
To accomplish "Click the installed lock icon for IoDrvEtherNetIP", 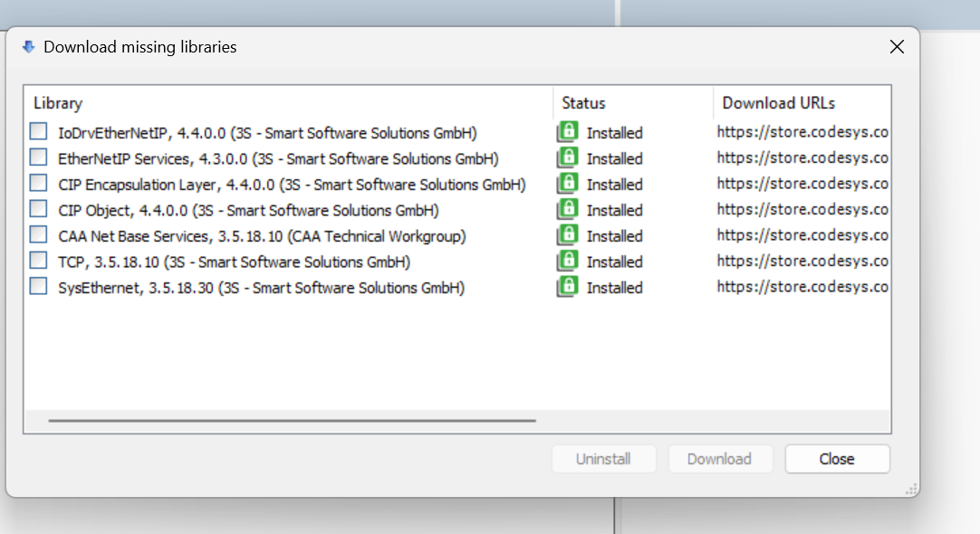I will coord(568,132).
